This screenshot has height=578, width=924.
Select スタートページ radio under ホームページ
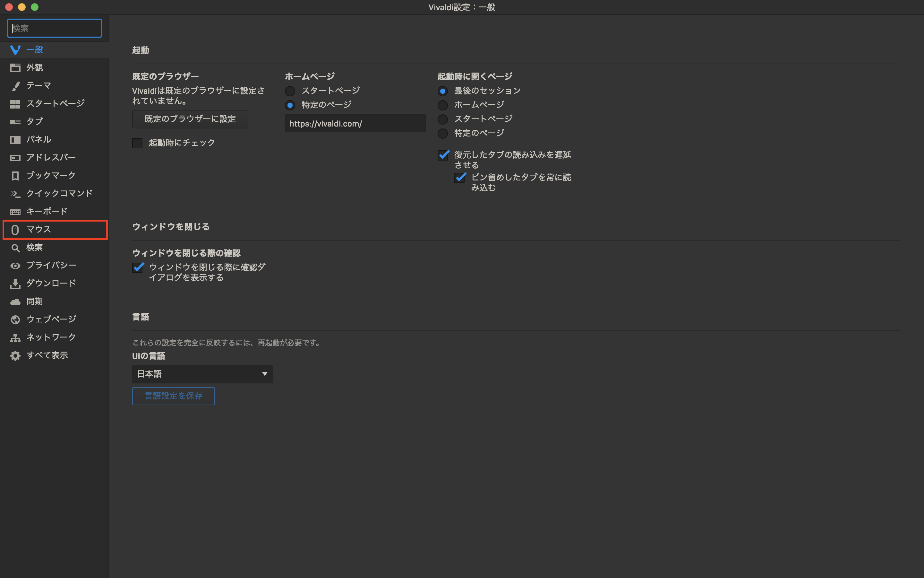290,91
